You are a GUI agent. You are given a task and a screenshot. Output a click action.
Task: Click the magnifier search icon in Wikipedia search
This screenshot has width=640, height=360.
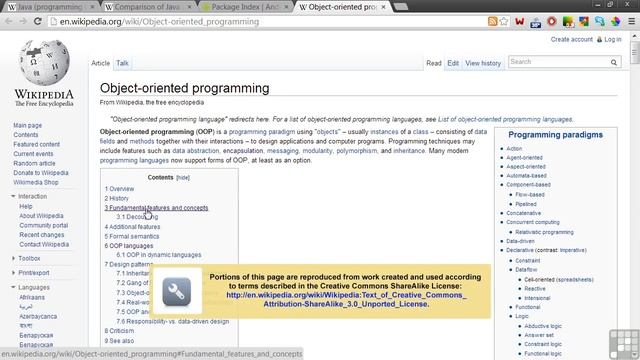614,62
